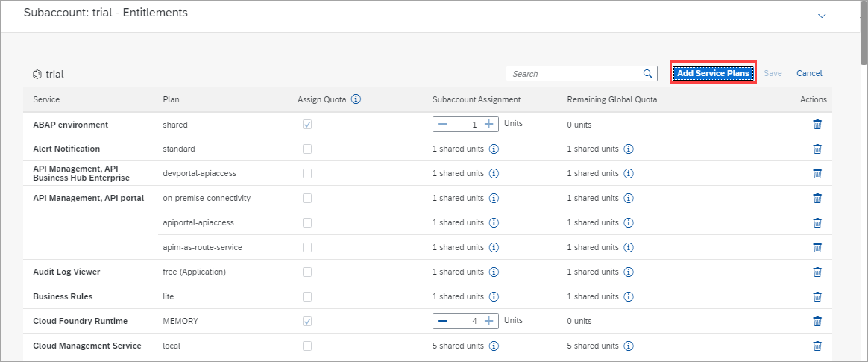Show remaining quota info for devportal-apiaccess

[x=629, y=173]
